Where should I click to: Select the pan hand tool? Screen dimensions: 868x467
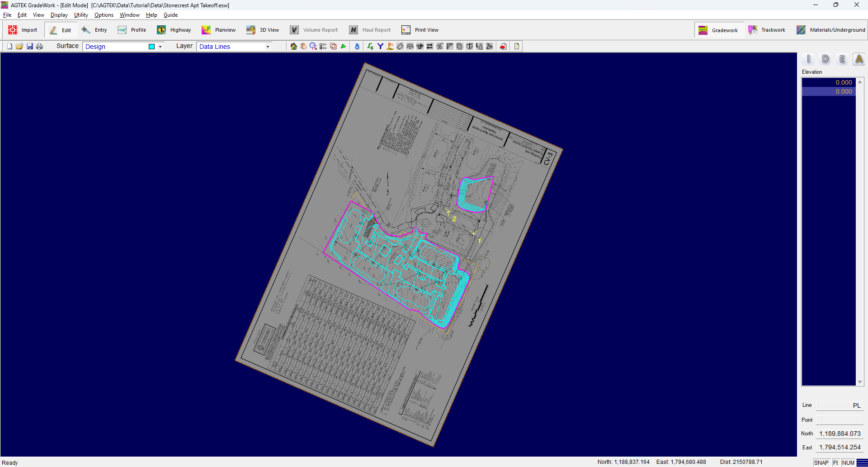point(303,46)
